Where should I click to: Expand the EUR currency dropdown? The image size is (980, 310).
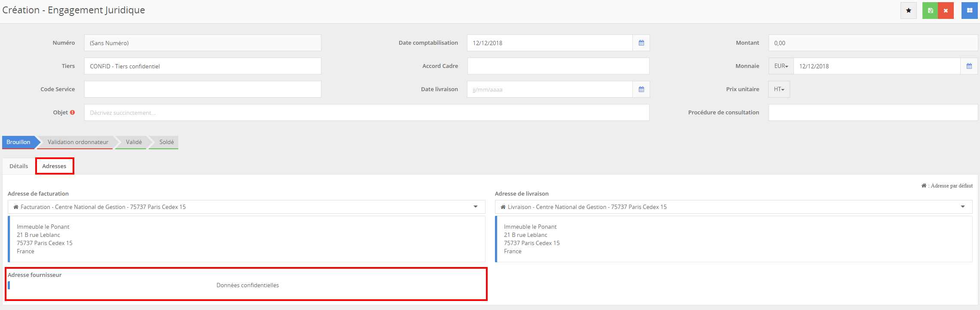click(781, 66)
